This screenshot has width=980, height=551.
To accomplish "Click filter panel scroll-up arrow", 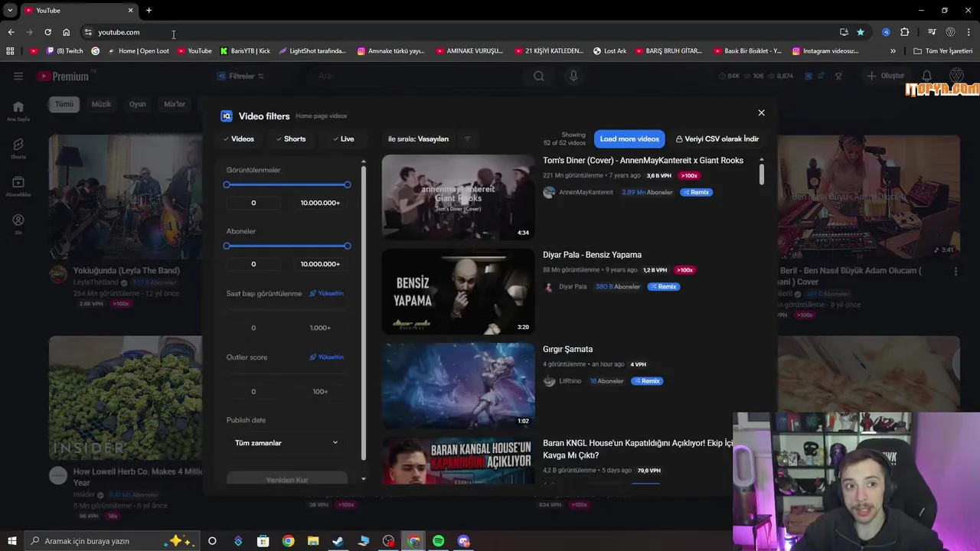I will point(364,162).
